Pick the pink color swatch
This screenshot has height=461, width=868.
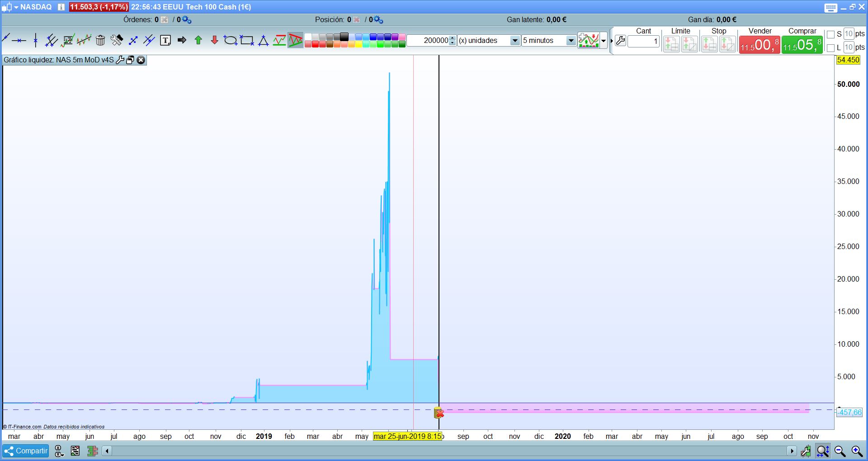pyautogui.click(x=402, y=37)
